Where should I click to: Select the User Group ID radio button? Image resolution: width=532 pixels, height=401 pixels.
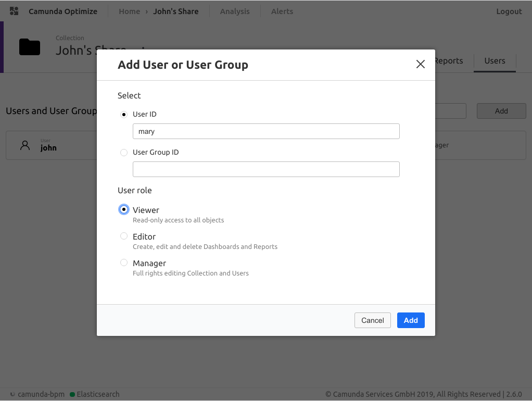[124, 153]
